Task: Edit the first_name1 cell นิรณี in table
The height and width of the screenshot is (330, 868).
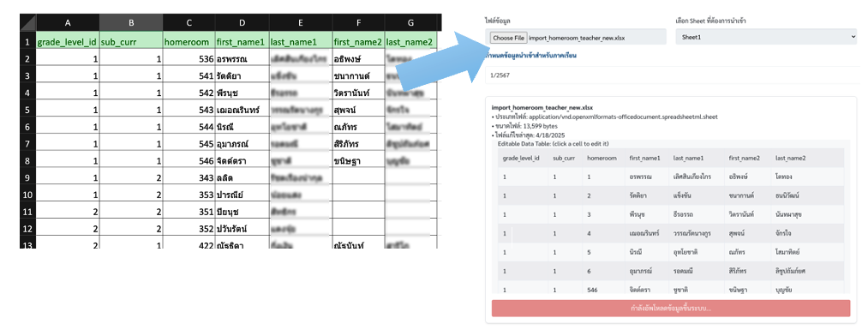Action: [638, 251]
